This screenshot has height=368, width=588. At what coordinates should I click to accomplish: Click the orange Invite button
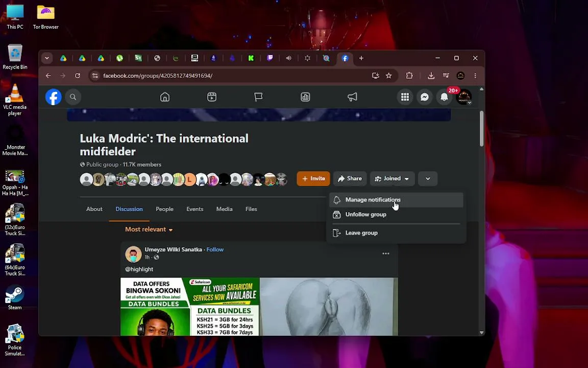tap(313, 179)
